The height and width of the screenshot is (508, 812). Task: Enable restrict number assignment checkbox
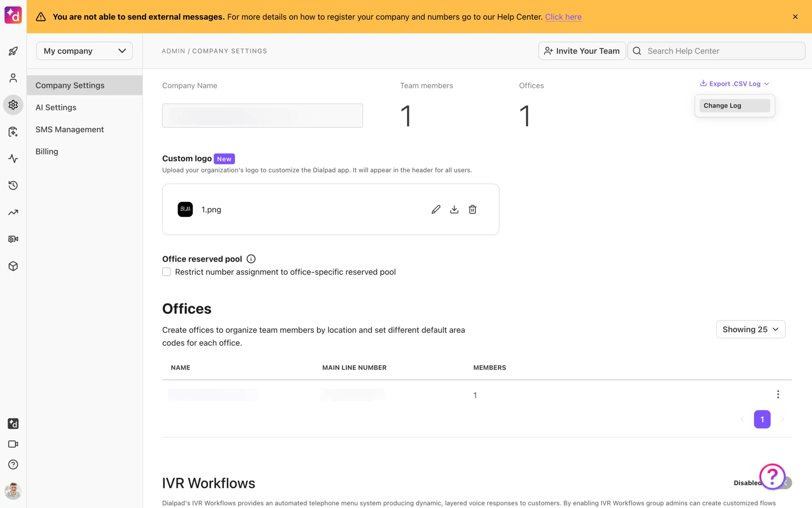click(x=167, y=272)
